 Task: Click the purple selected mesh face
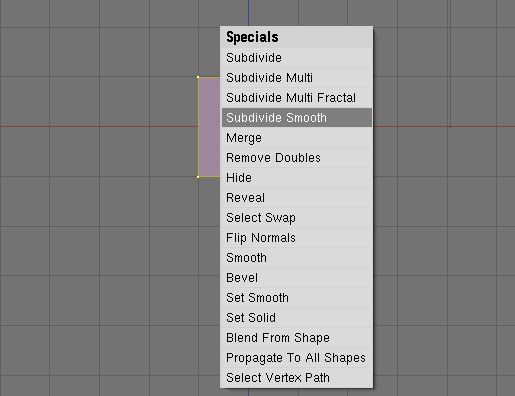click(209, 127)
